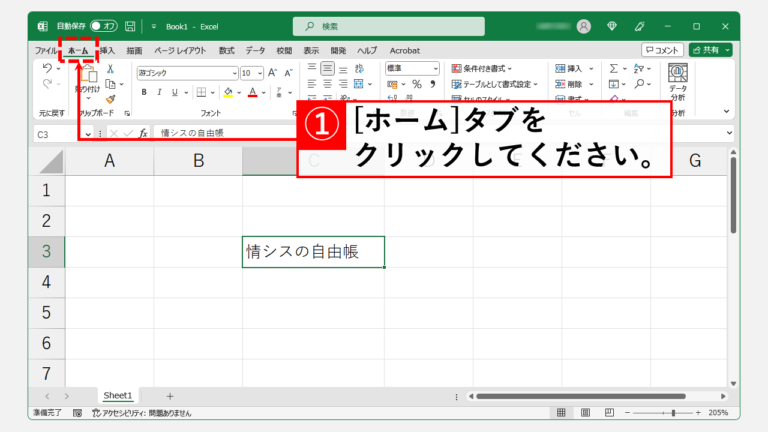Open the Data (データ) tab
This screenshot has width=768, height=432.
255,50
